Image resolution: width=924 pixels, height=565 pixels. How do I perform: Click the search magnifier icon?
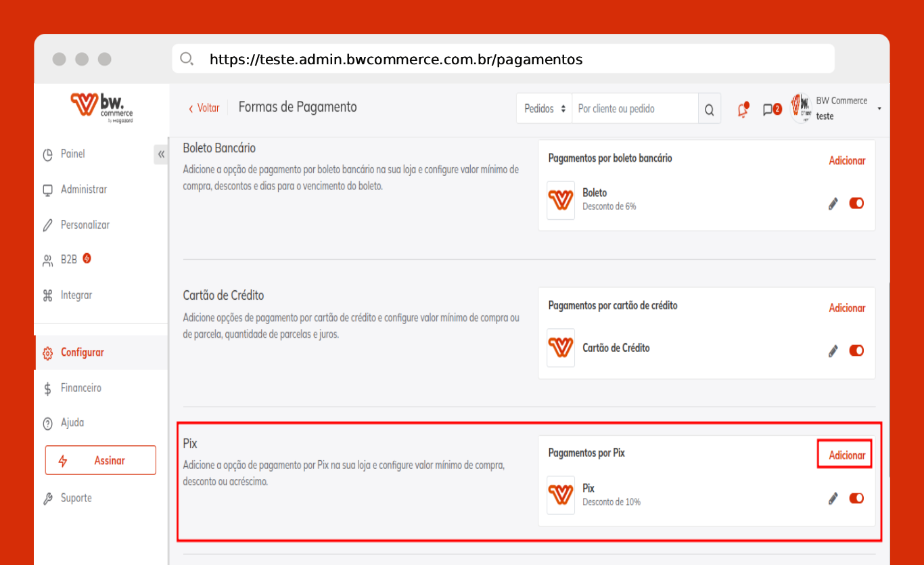point(709,110)
